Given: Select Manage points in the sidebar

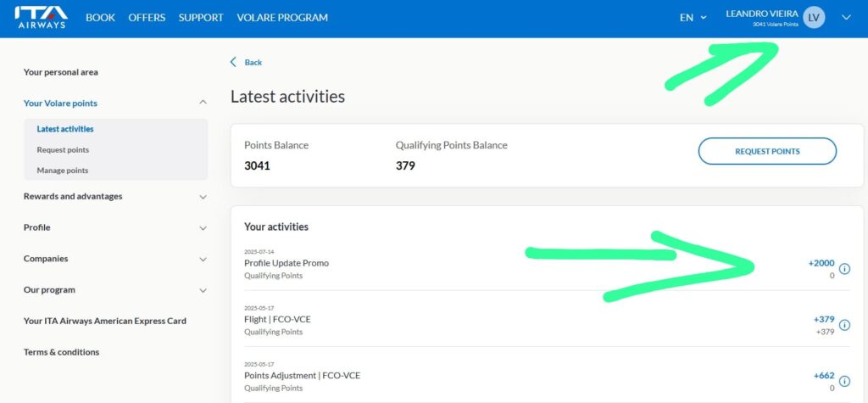Looking at the screenshot, I should [63, 171].
